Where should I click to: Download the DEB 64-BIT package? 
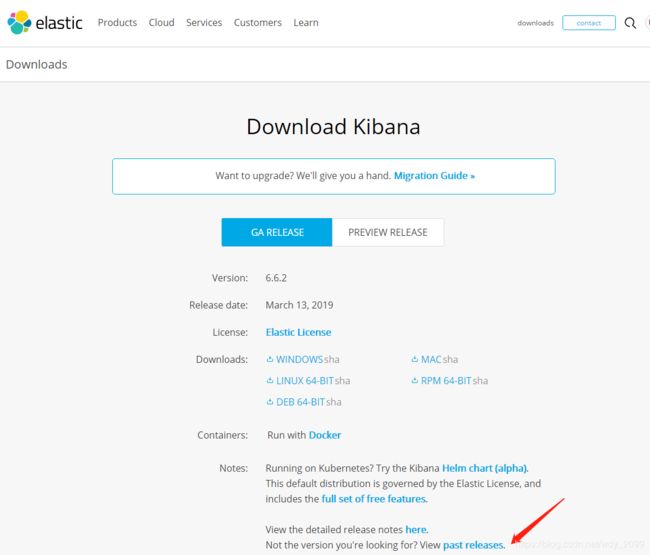coord(301,402)
